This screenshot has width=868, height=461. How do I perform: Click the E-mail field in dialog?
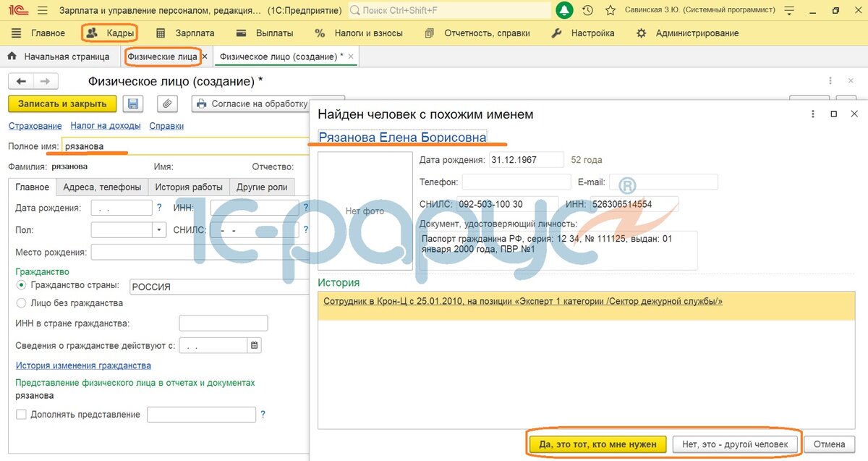click(663, 182)
